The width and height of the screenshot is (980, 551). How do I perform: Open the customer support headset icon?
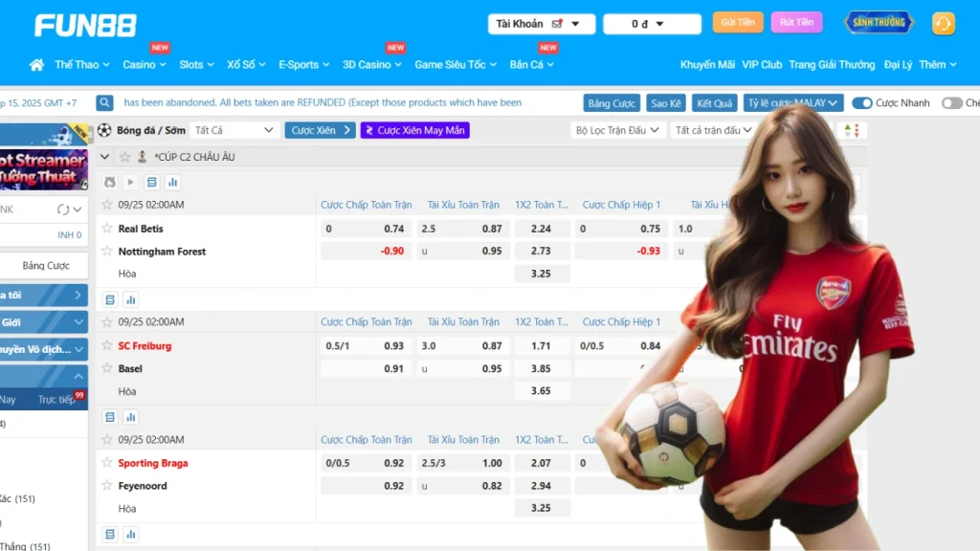[943, 24]
